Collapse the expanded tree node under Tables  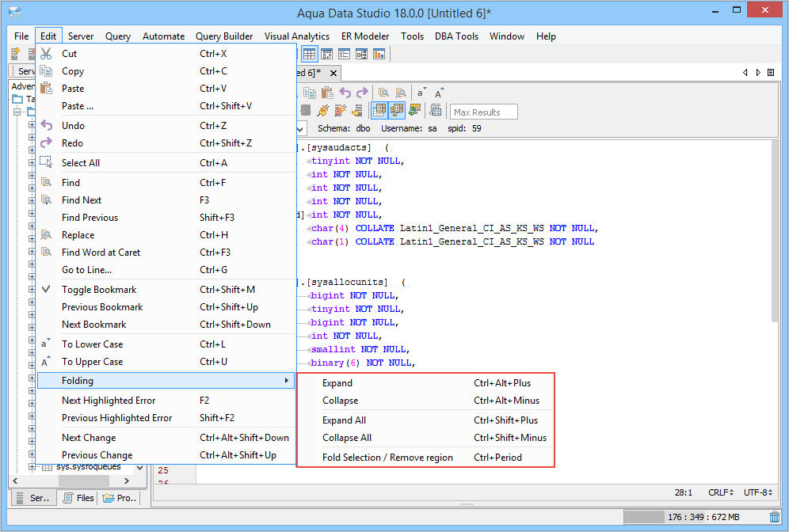coord(17,112)
